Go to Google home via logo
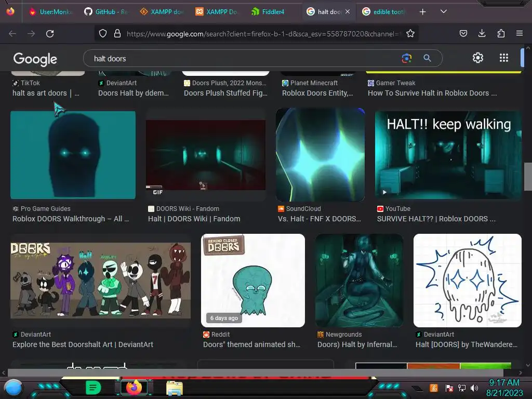The width and height of the screenshot is (532, 399). tap(35, 59)
